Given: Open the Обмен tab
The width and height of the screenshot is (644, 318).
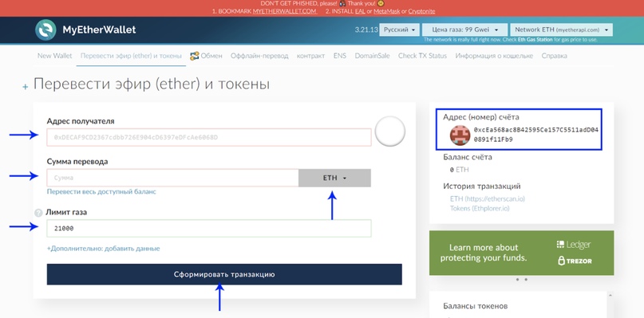Looking at the screenshot, I should [x=211, y=56].
